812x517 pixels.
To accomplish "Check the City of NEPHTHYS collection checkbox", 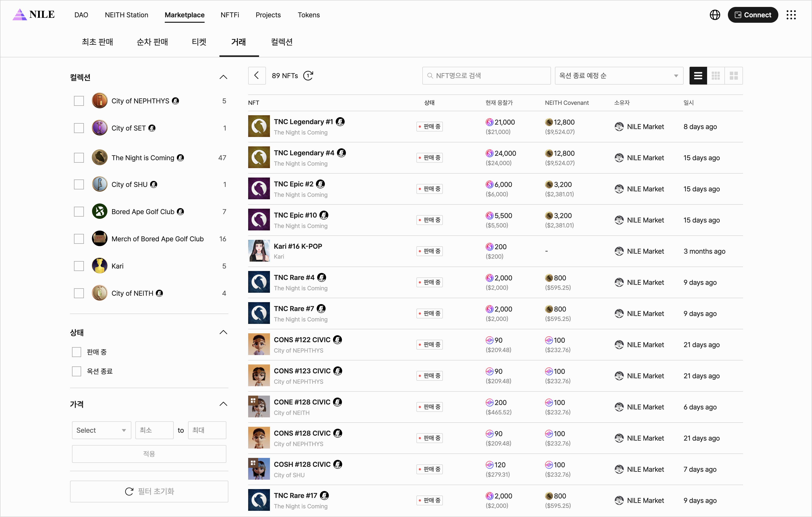I will tap(79, 101).
